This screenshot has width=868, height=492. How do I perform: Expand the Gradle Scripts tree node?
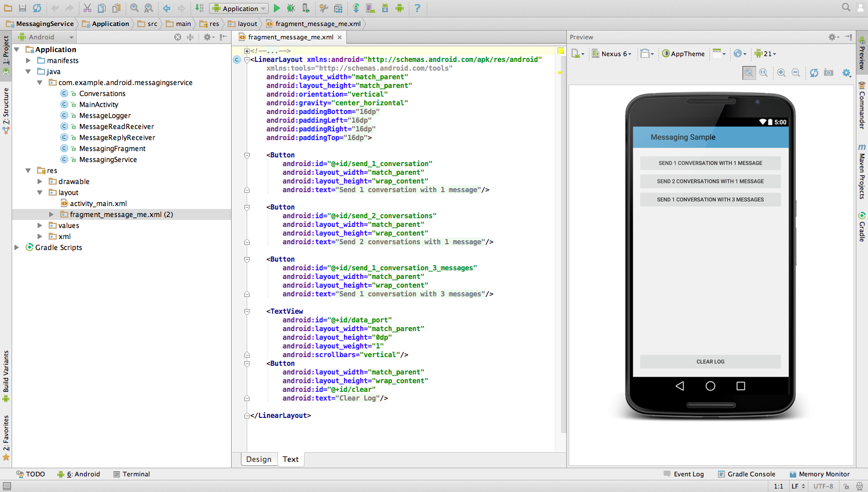[17, 247]
